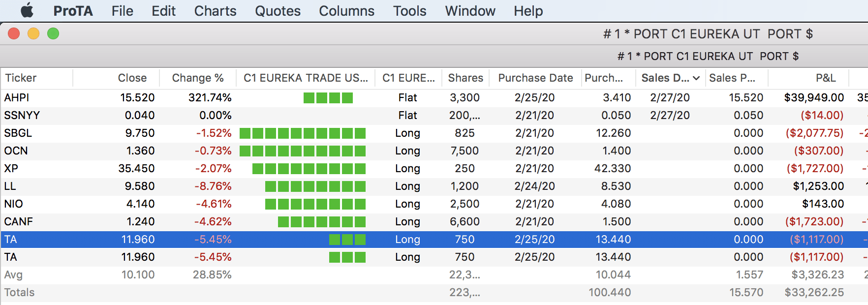
Task: Open the Apple menu
Action: click(27, 10)
